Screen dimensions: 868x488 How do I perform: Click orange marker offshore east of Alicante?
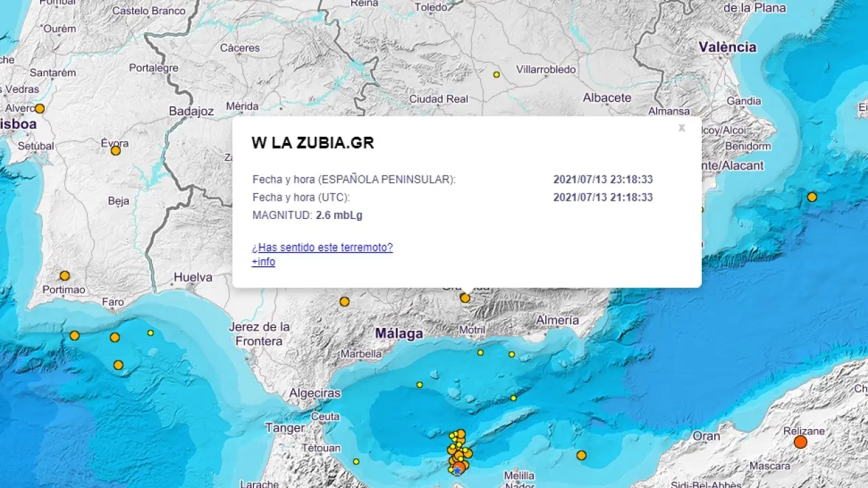(812, 197)
